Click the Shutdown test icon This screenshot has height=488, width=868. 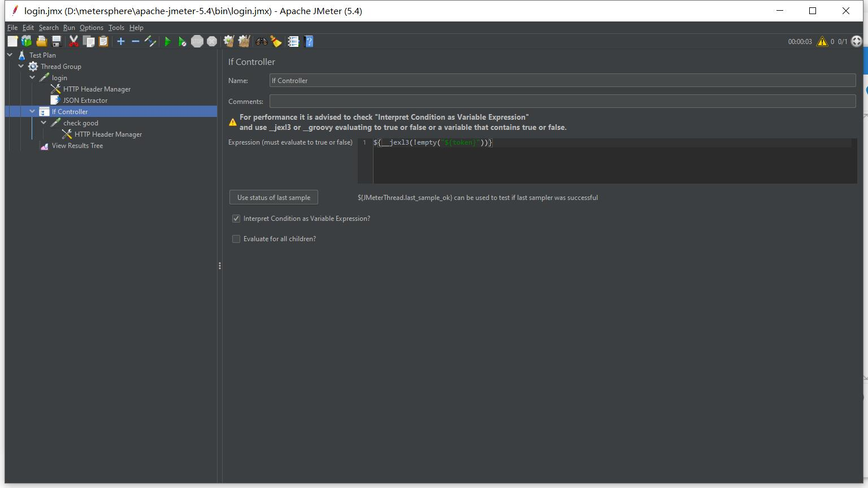coord(212,41)
